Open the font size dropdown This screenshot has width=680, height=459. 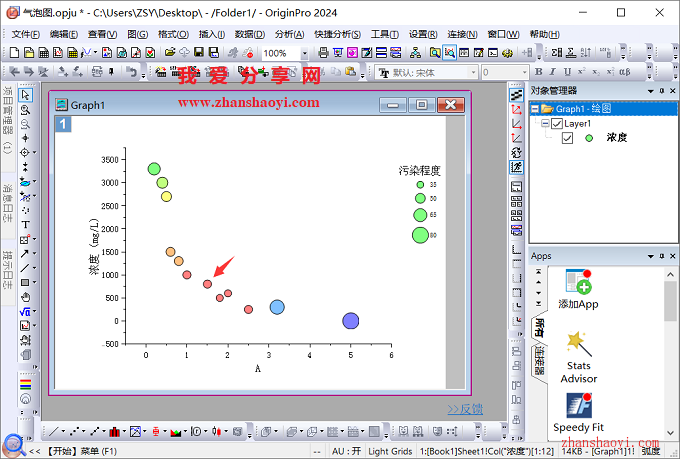(x=524, y=72)
